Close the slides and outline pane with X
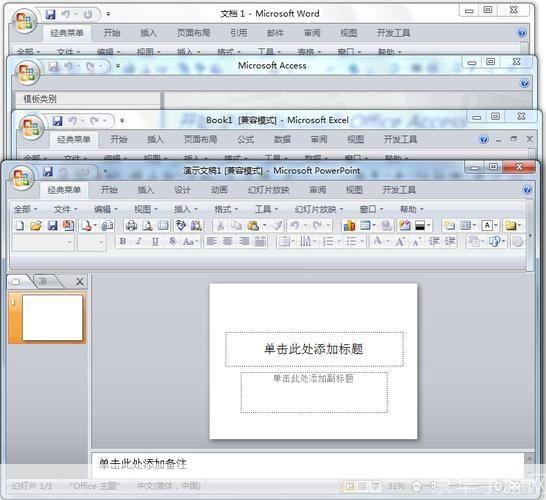 80,281
